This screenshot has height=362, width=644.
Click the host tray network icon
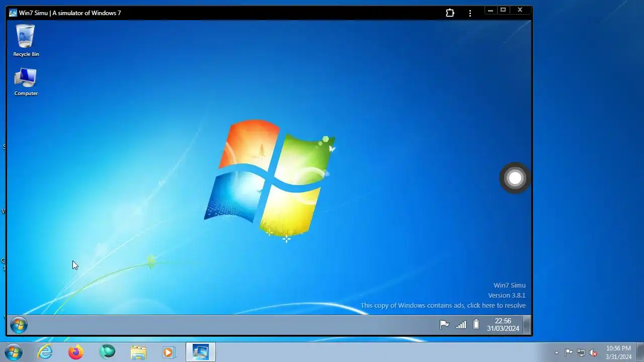[x=581, y=352]
